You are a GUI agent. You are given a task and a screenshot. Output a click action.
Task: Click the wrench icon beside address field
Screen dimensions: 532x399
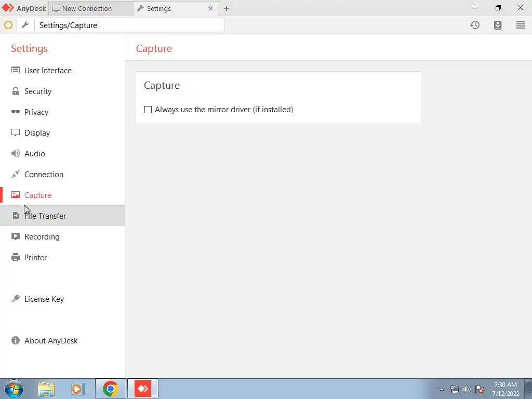click(x=25, y=25)
